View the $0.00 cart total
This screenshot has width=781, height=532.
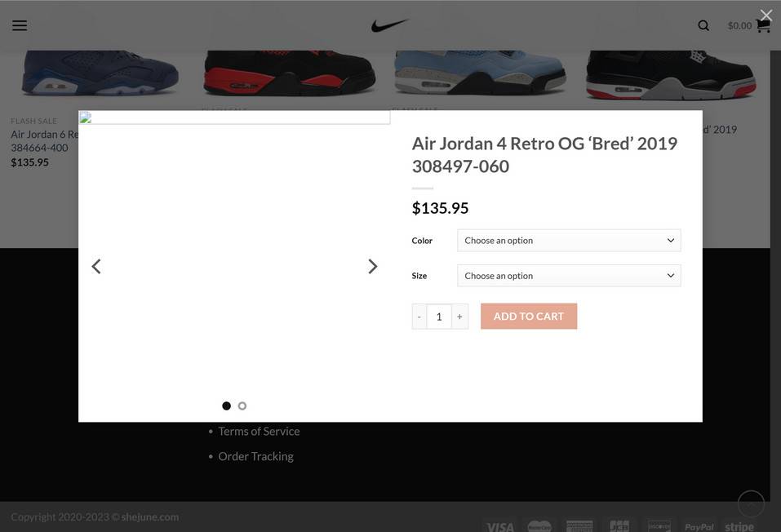click(x=739, y=25)
